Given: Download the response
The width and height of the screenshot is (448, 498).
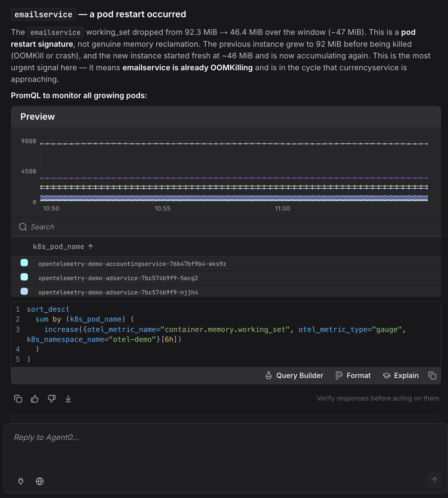Looking at the screenshot, I should 68,399.
